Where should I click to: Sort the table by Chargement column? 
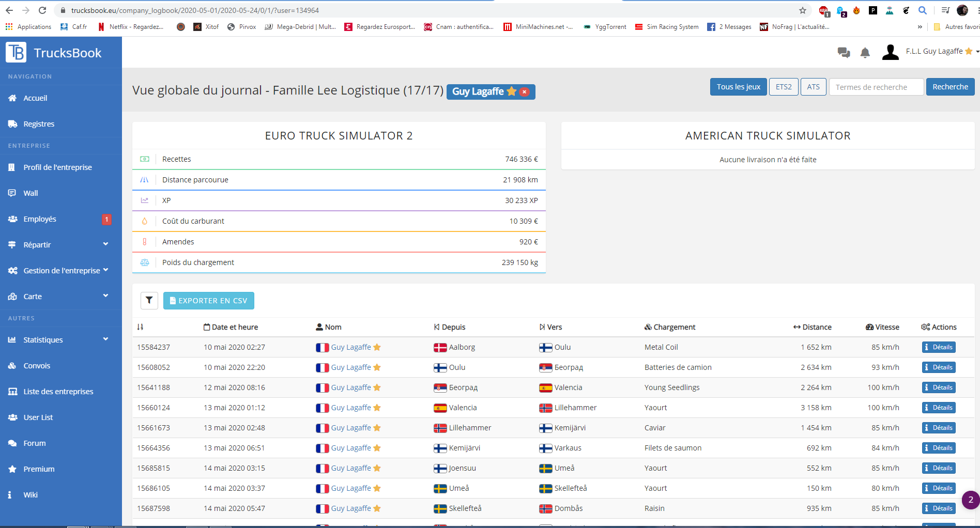point(670,327)
